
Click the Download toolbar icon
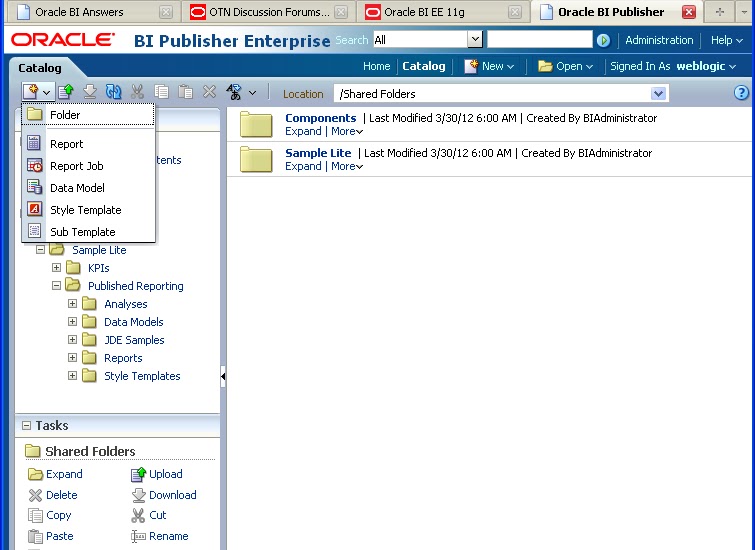(x=90, y=91)
